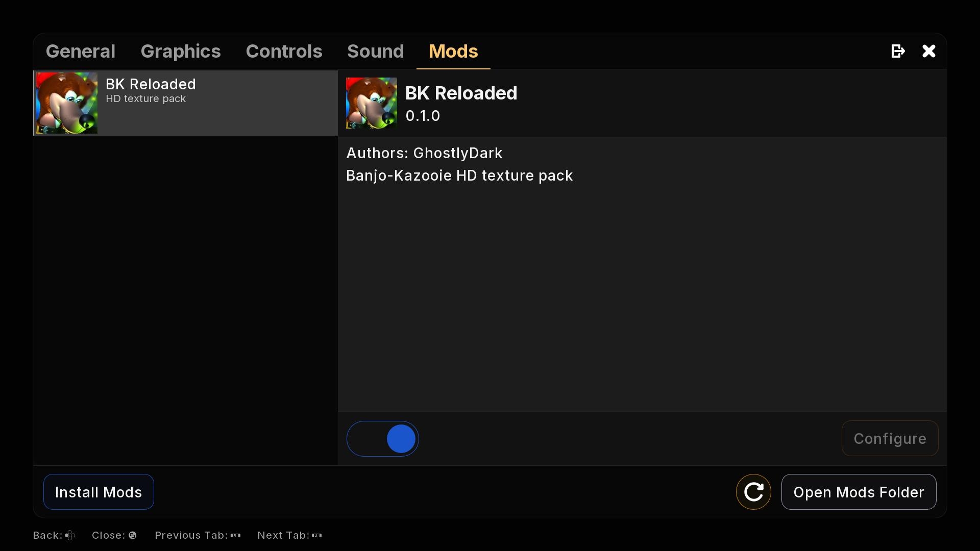The height and width of the screenshot is (551, 980).
Task: Switch to the General tab
Action: coord(81,52)
